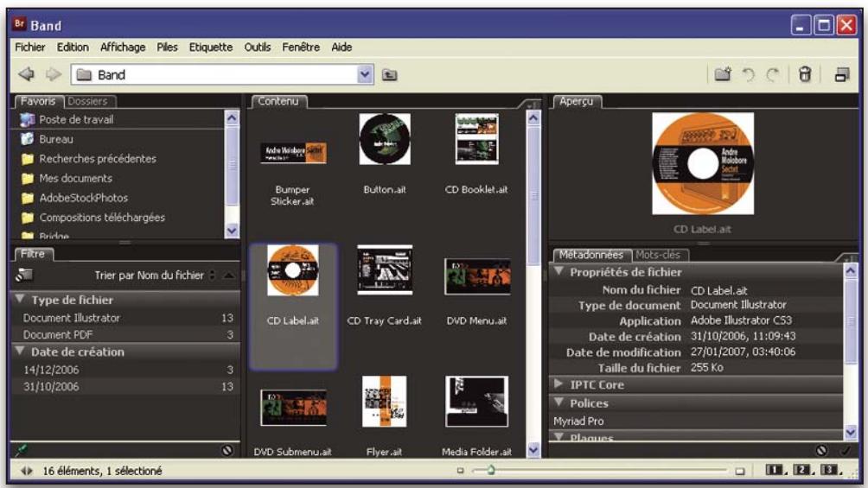Collapse Date de création filter section
868x488 pixels.
point(20,352)
